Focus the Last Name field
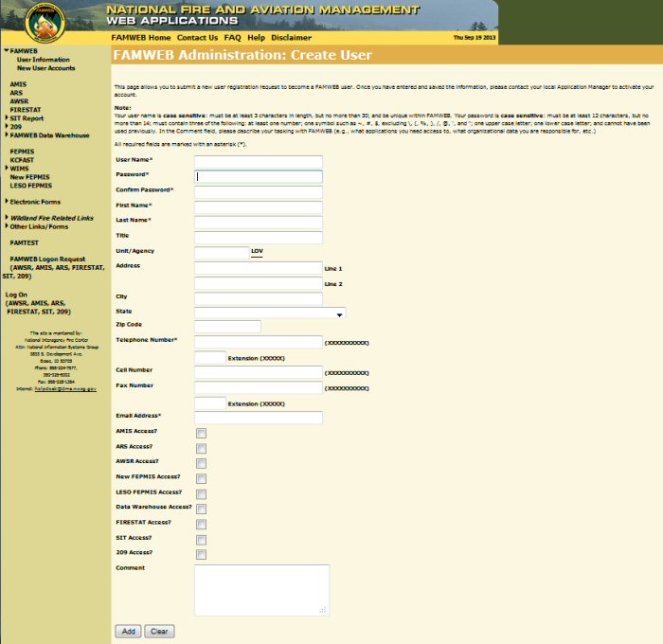Image resolution: width=663 pixels, height=644 pixels. point(259,223)
